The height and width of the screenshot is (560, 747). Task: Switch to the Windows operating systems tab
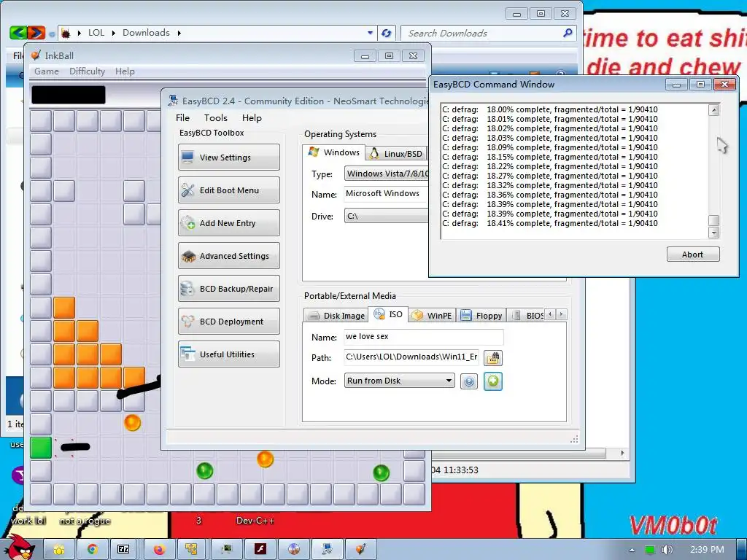334,152
